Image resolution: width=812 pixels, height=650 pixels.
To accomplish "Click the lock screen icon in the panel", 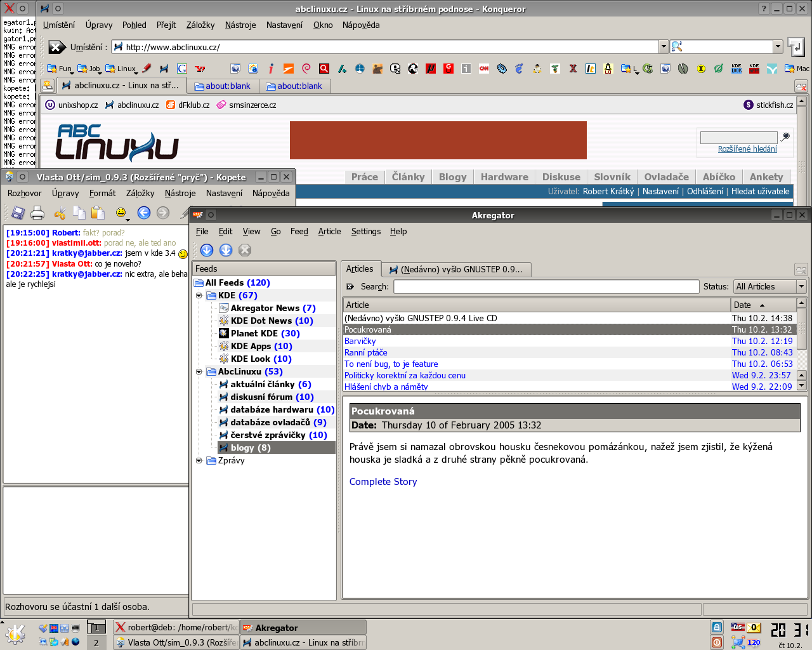I will point(717,627).
